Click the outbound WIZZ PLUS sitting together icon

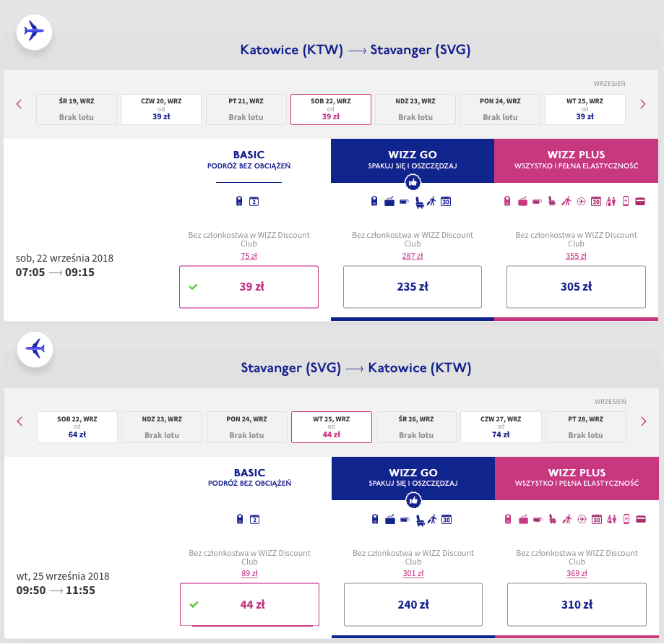tap(611, 202)
